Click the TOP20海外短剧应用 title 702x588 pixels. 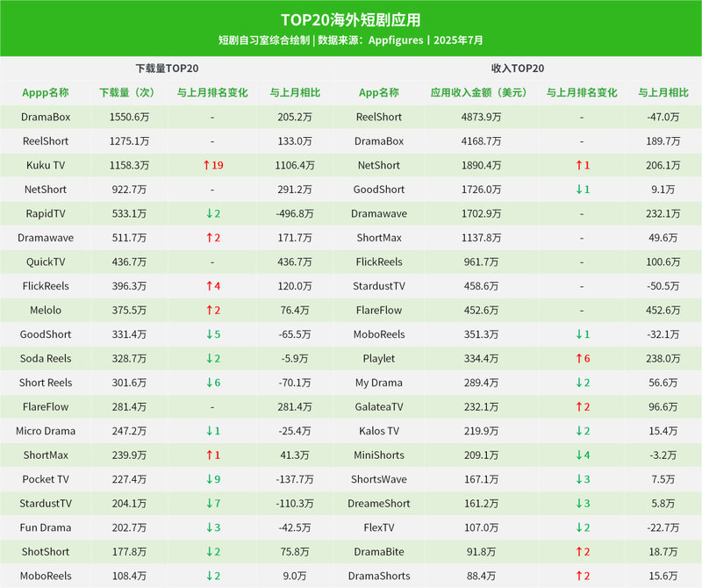tap(350, 19)
